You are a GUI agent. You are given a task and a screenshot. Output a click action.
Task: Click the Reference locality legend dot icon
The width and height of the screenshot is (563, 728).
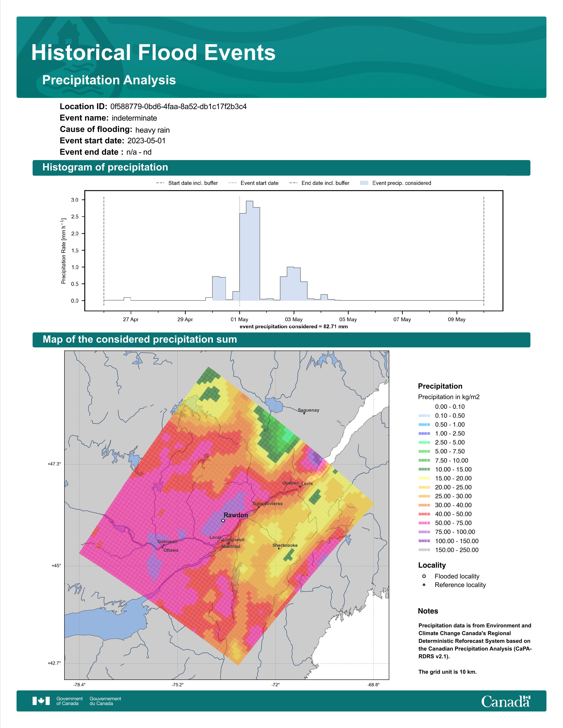point(424,585)
